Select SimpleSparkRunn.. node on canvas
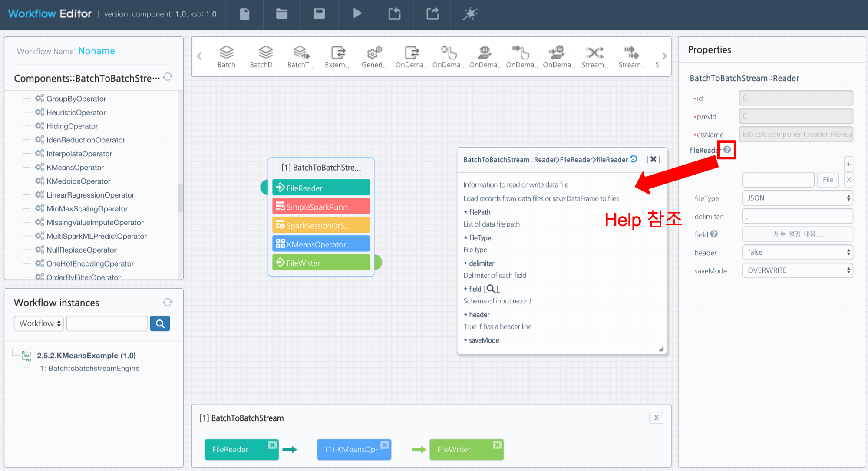The image size is (868, 471). point(321,206)
